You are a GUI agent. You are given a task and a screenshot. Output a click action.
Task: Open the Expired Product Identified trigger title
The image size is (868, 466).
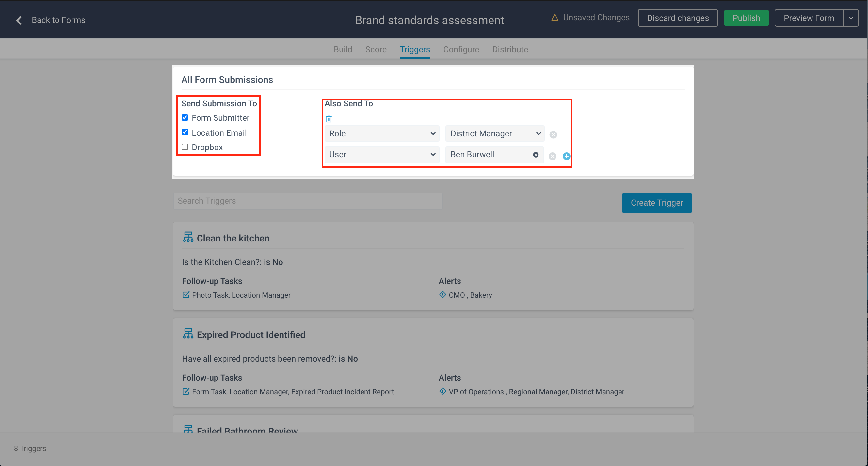click(251, 335)
